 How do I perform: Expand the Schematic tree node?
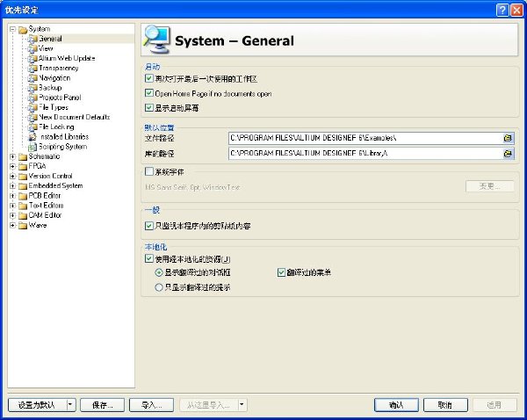tap(13, 156)
